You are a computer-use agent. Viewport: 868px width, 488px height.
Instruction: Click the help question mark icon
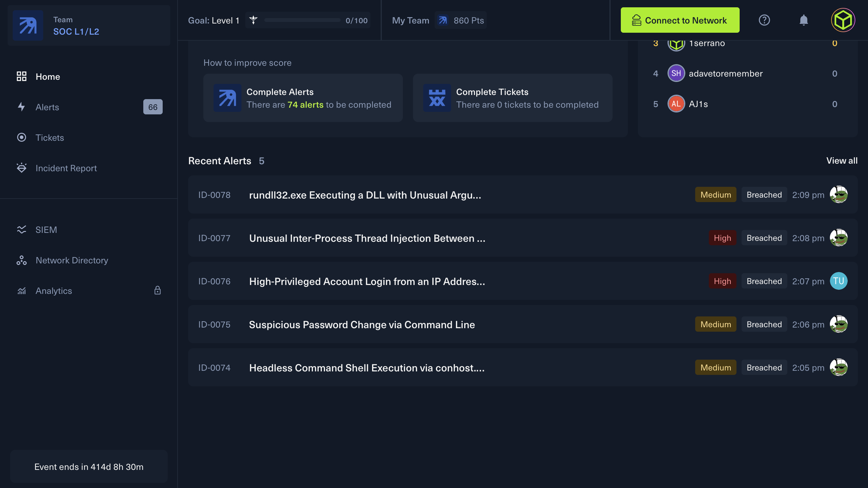[764, 20]
